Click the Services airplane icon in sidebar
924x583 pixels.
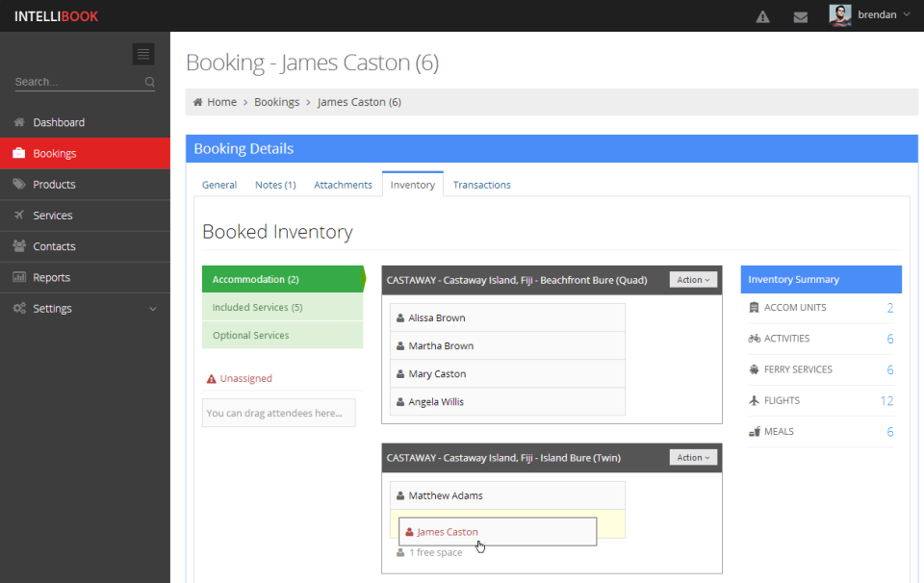19,215
